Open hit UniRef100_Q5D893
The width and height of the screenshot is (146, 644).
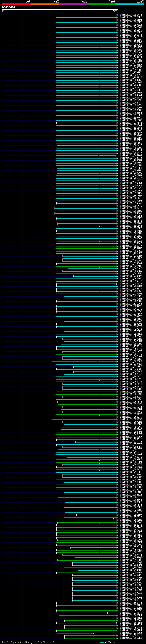point(131,20)
